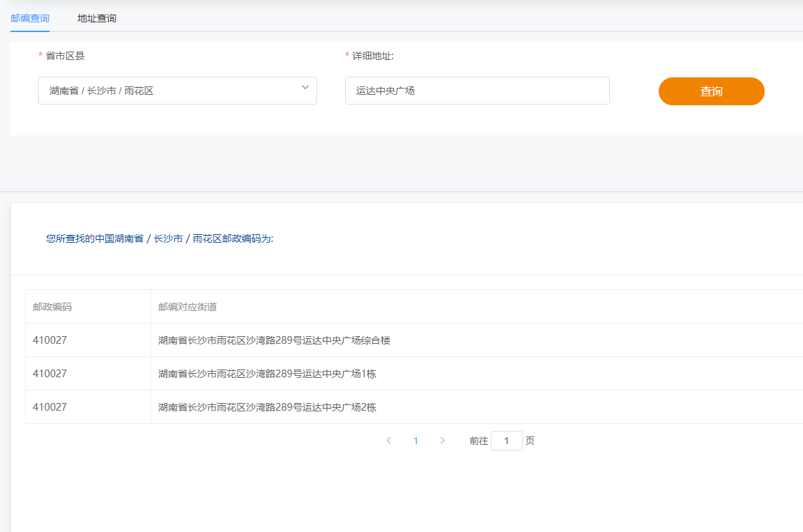This screenshot has width=803, height=532.
Task: Open the 省市区县 region dropdown
Action: pyautogui.click(x=178, y=90)
